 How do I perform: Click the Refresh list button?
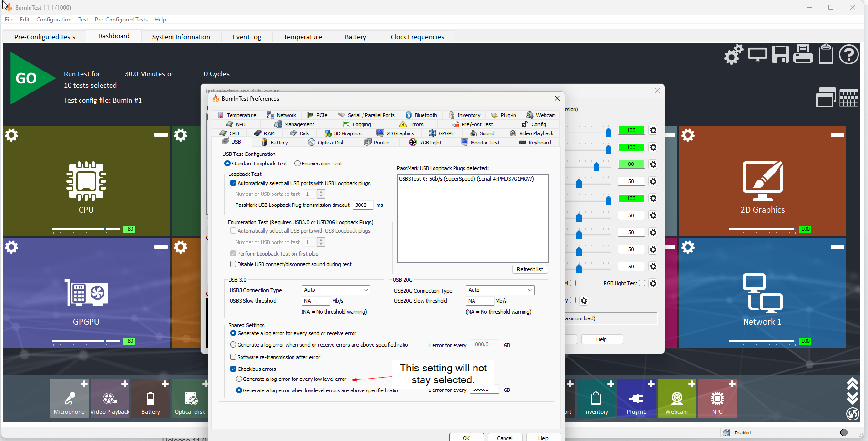[x=530, y=269]
